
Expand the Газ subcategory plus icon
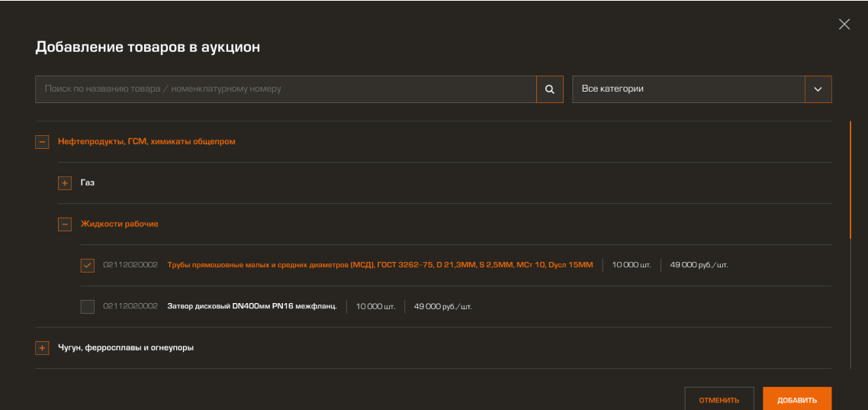[65, 183]
